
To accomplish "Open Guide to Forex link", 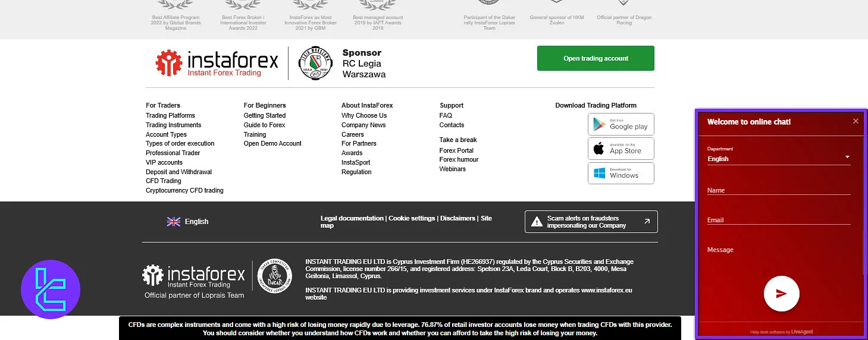I will point(264,125).
